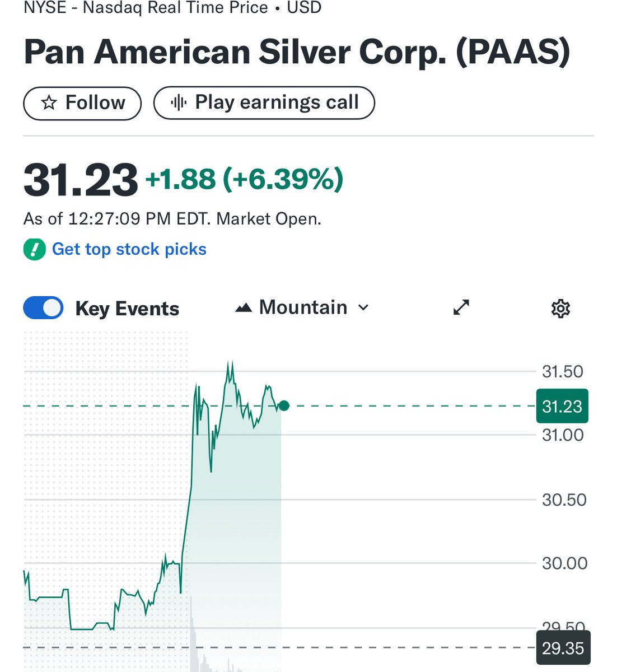Open the Get top stock picks link
The height and width of the screenshot is (672, 617).
pyautogui.click(x=129, y=249)
